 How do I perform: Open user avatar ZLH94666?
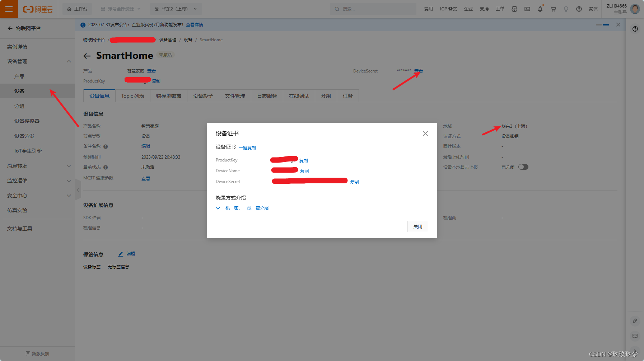pyautogui.click(x=635, y=9)
